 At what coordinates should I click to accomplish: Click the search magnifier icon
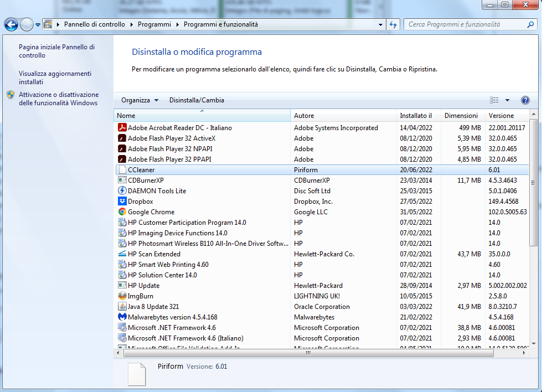(530, 24)
